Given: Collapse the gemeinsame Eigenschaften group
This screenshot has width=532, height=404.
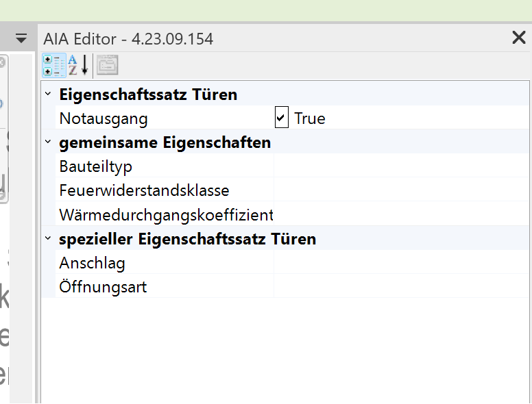Looking at the screenshot, I should coord(48,143).
